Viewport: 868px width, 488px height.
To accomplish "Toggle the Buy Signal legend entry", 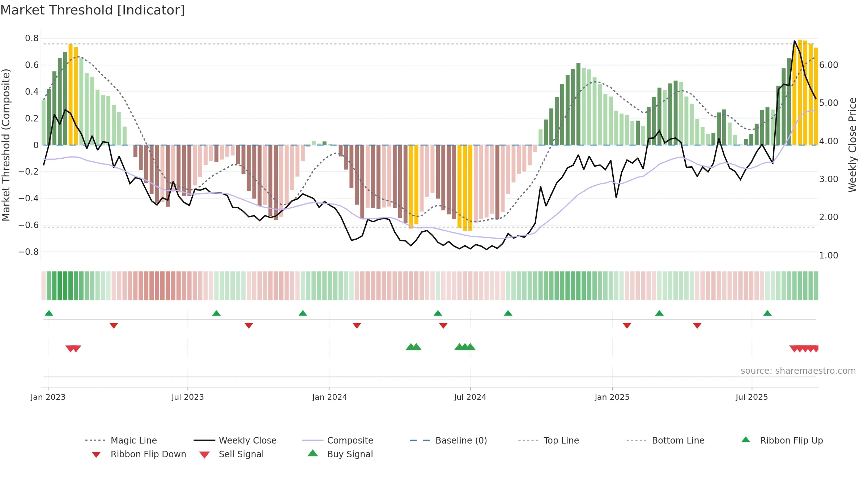I will (x=340, y=454).
